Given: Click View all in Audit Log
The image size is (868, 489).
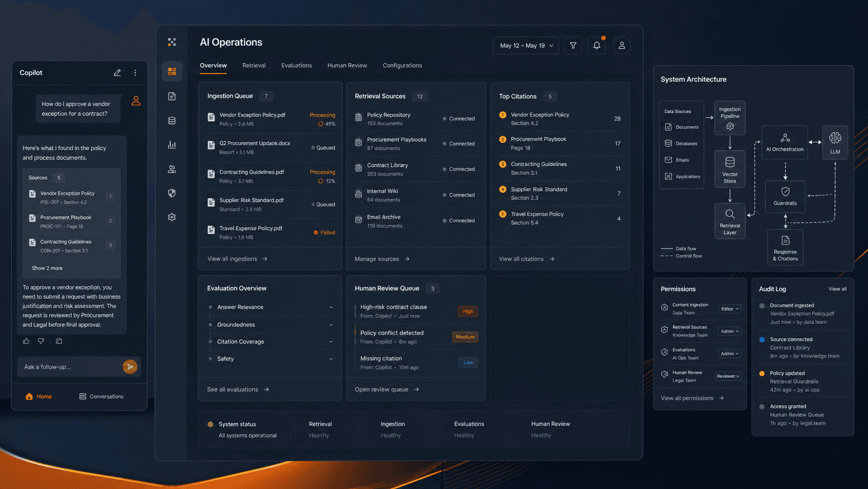Looking at the screenshot, I should tap(837, 289).
